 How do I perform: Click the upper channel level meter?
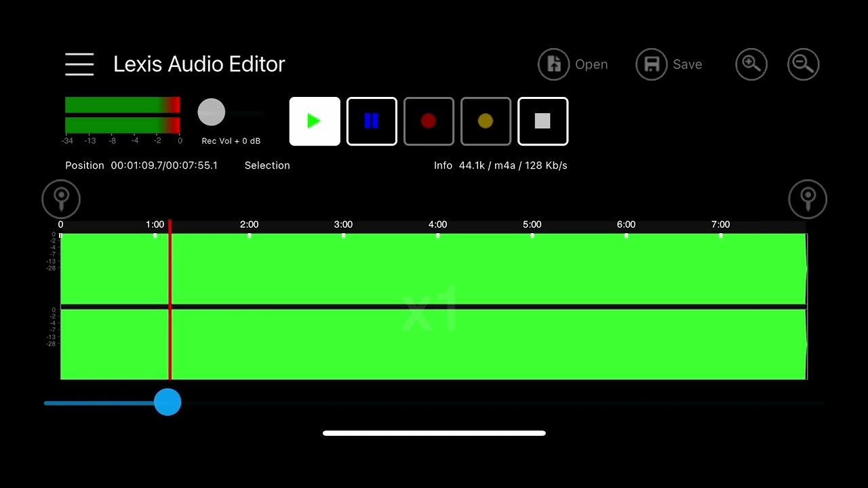[123, 105]
